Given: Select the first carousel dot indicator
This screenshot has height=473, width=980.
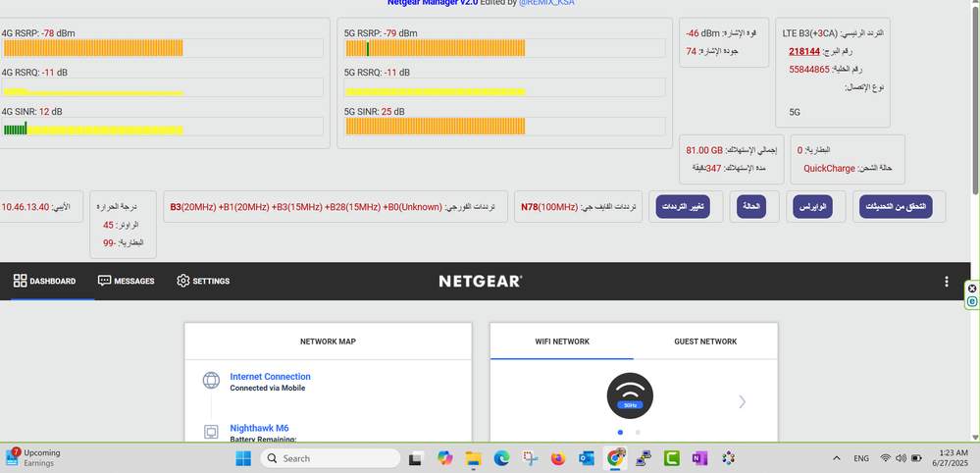Looking at the screenshot, I should [x=620, y=432].
